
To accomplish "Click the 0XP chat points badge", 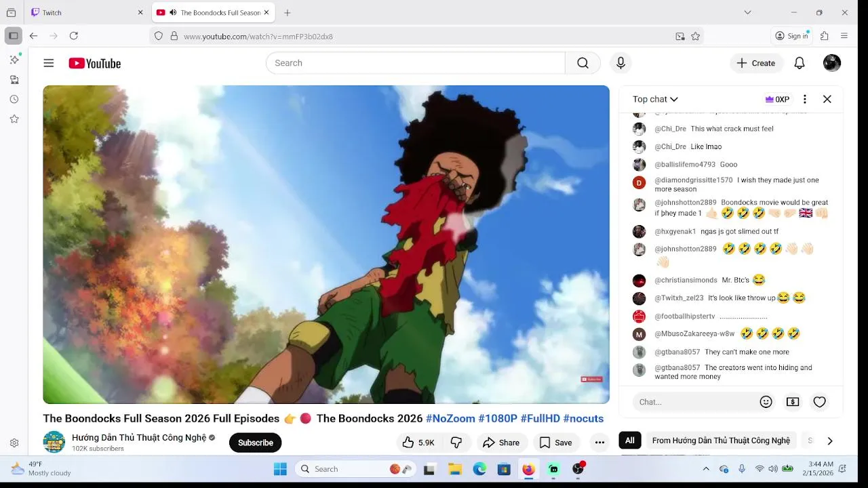I will 777,99.
